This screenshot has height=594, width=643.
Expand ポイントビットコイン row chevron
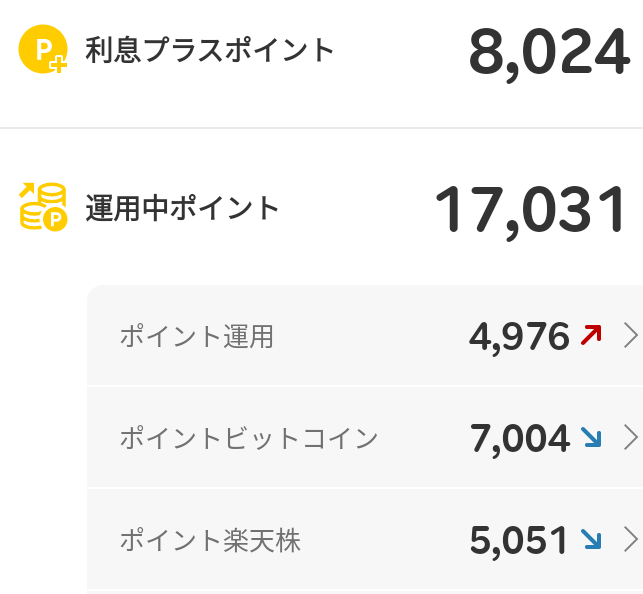coord(630,438)
